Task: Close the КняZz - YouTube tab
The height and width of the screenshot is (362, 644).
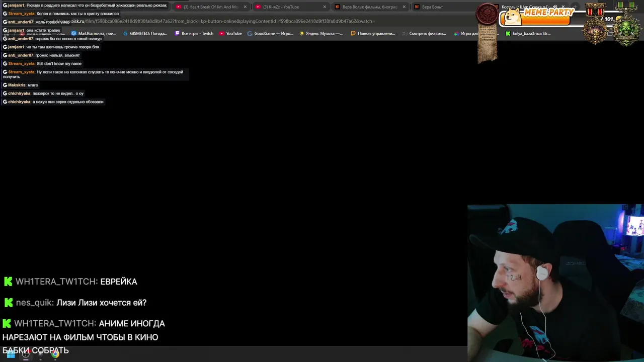Action: 325,7
